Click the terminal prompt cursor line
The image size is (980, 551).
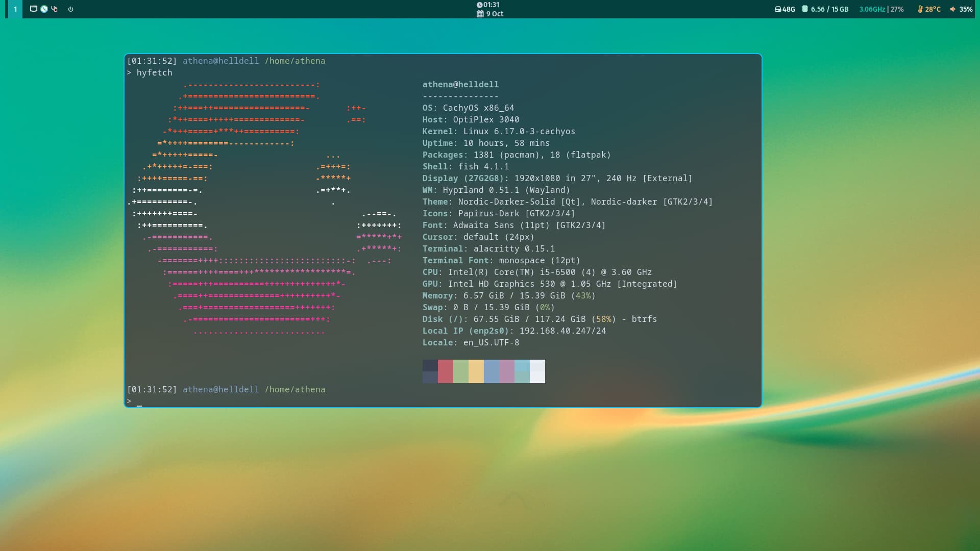pyautogui.click(x=139, y=402)
